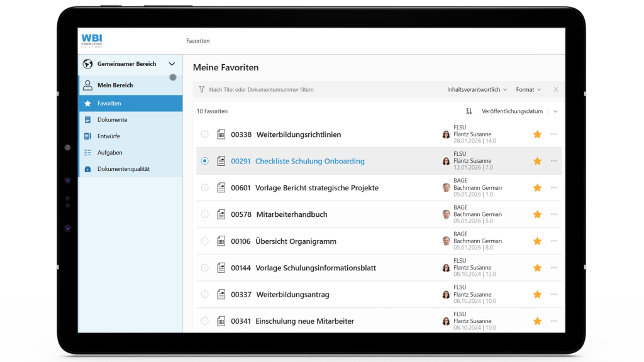The height and width of the screenshot is (362, 644).
Task: Go to Dokumente in the sidebar
Action: [112, 119]
